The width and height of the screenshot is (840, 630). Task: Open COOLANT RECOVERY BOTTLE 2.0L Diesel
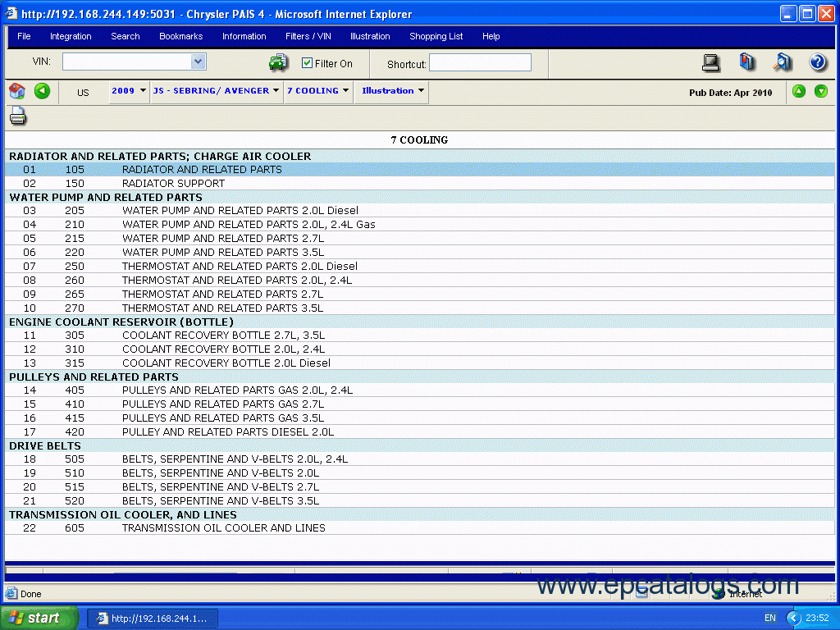419,363
